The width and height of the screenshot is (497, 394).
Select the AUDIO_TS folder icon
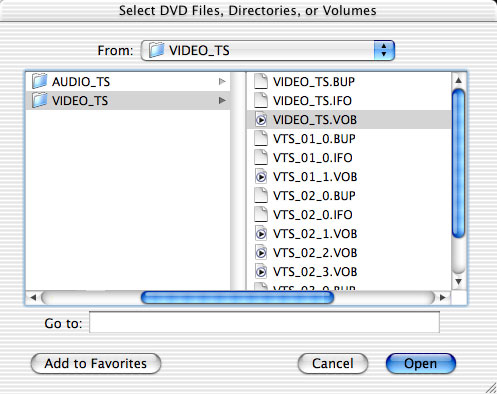[40, 81]
